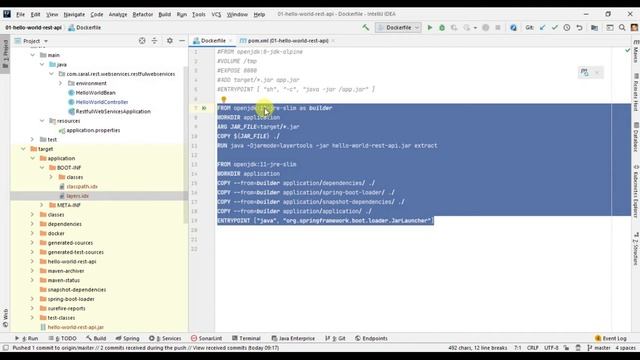Viewport: 640px width, 360px height.
Task: Click the inspection status checkmark in editor
Action: [x=627, y=50]
